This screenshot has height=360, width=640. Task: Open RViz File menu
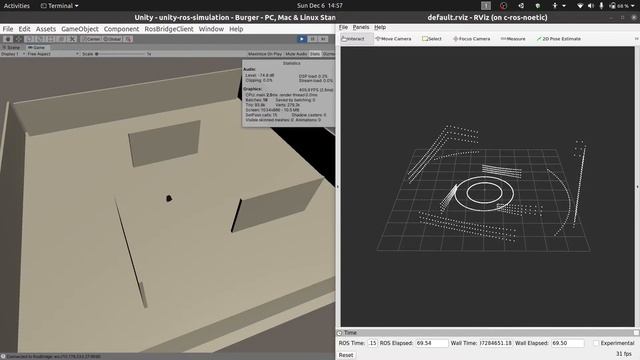pos(343,27)
